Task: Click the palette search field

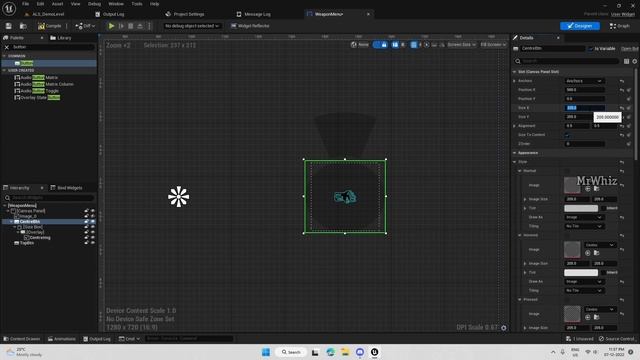Action: tap(53, 47)
